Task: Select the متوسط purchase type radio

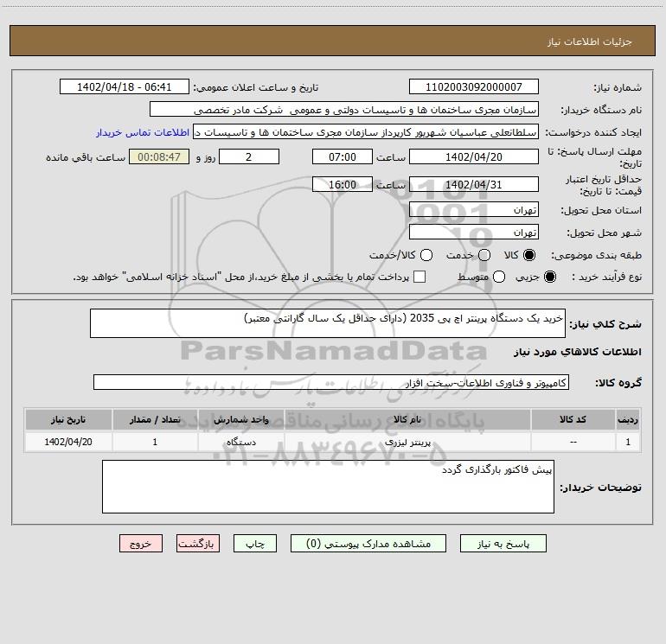Action: [499, 277]
